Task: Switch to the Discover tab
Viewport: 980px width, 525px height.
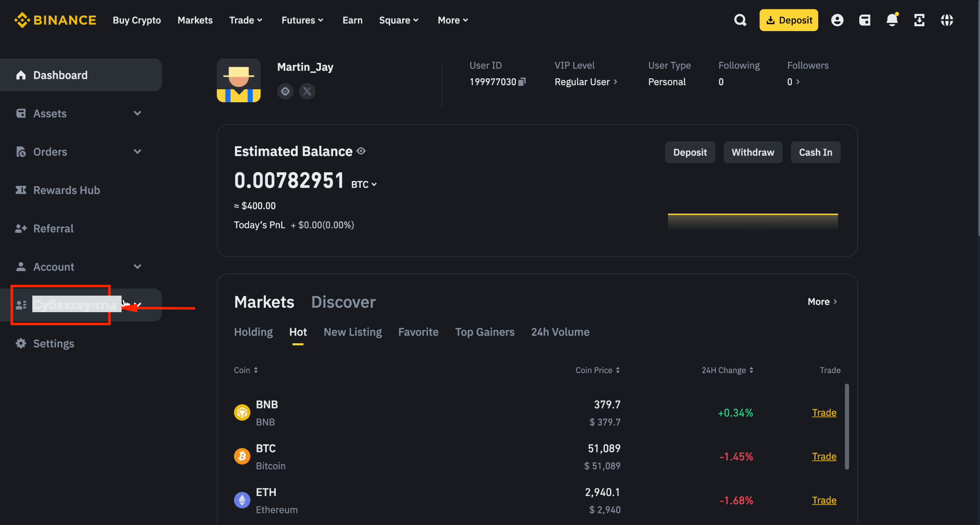Action: [343, 302]
